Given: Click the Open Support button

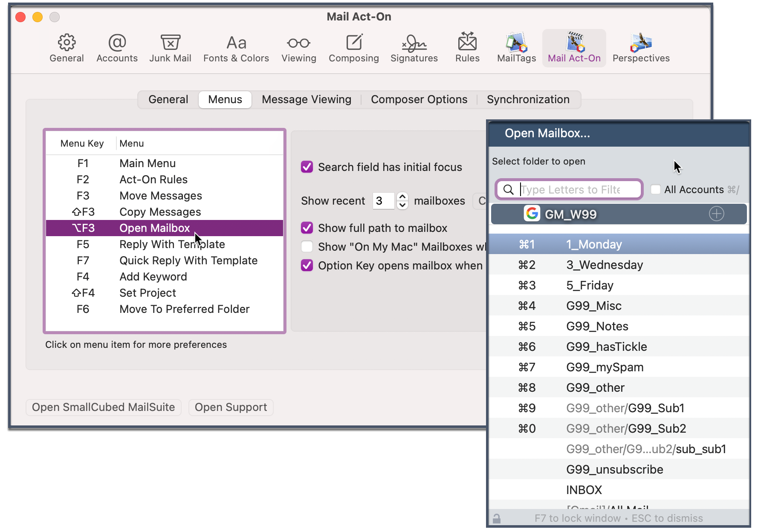Looking at the screenshot, I should [231, 407].
